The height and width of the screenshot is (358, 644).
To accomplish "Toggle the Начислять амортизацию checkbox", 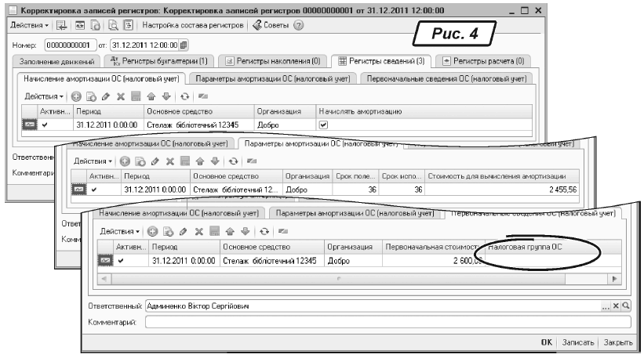I will click(322, 124).
